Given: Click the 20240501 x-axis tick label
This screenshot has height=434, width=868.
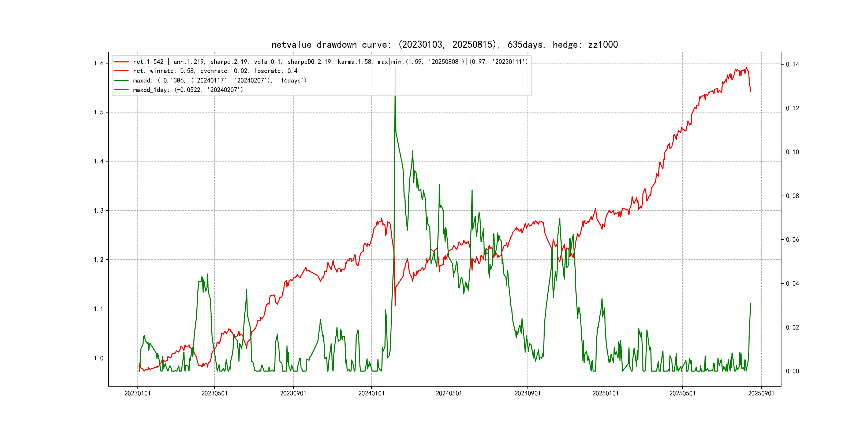Looking at the screenshot, I should point(449,394).
